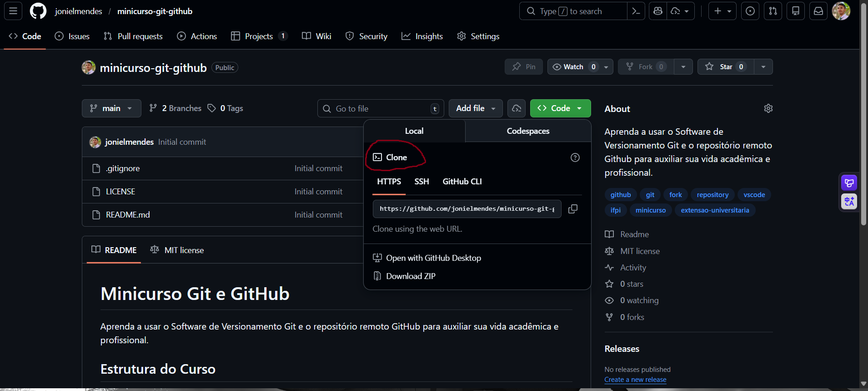
Task: Pin the repository to your profile
Action: (x=523, y=67)
